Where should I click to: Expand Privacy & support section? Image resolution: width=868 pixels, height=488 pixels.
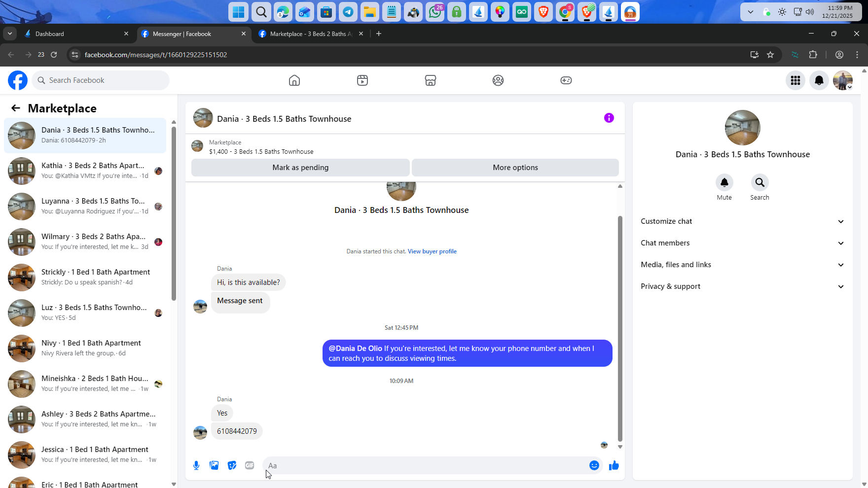point(743,286)
